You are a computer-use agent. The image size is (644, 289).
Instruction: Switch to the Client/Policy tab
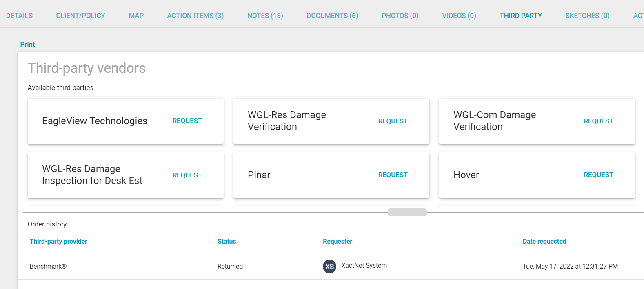coord(80,16)
